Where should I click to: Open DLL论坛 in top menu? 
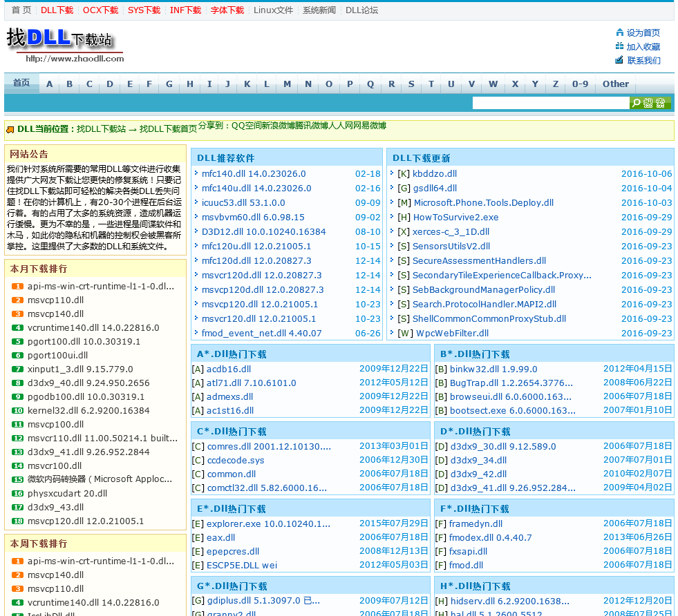[x=361, y=10]
